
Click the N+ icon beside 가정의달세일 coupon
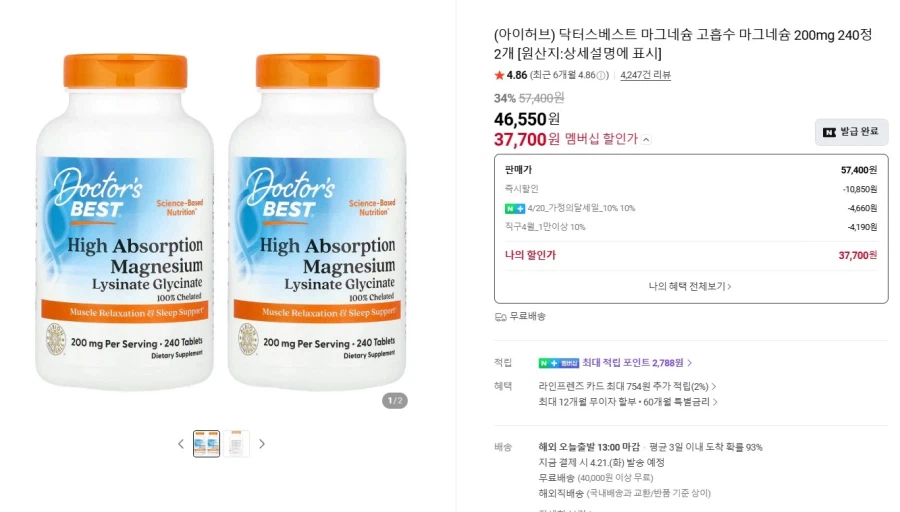coord(514,208)
